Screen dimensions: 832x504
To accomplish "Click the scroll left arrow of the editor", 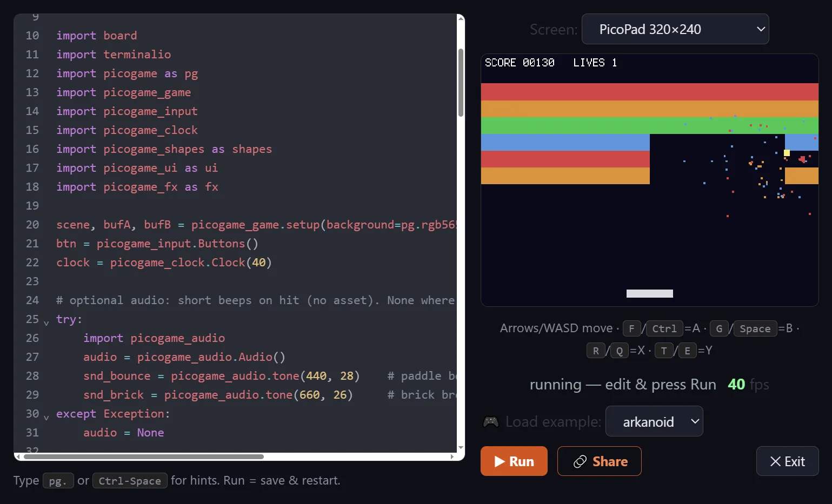I will (x=18, y=456).
